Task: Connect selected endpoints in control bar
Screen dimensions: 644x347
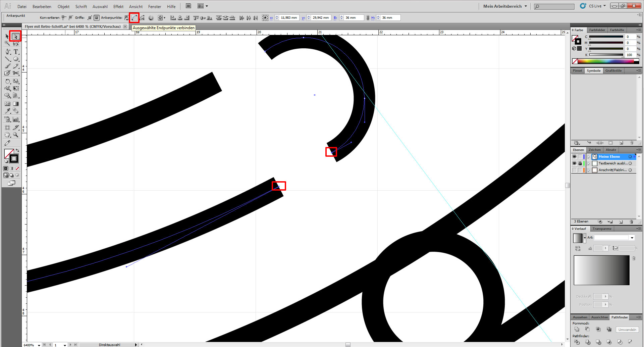Action: tap(134, 18)
